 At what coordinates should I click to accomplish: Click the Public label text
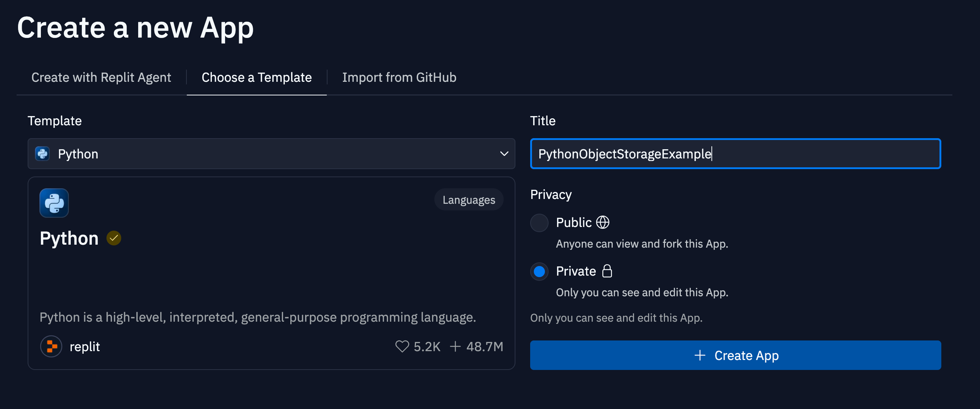[x=573, y=222]
